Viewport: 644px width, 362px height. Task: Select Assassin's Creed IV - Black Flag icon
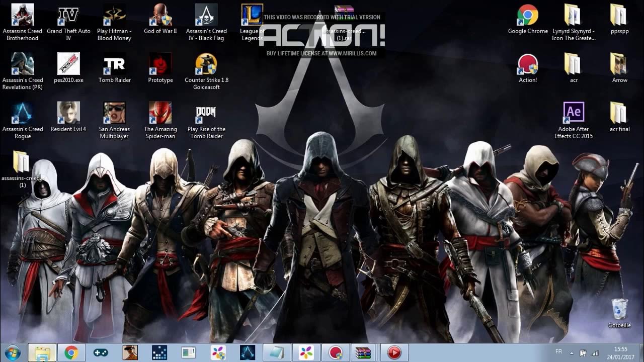[206, 22]
